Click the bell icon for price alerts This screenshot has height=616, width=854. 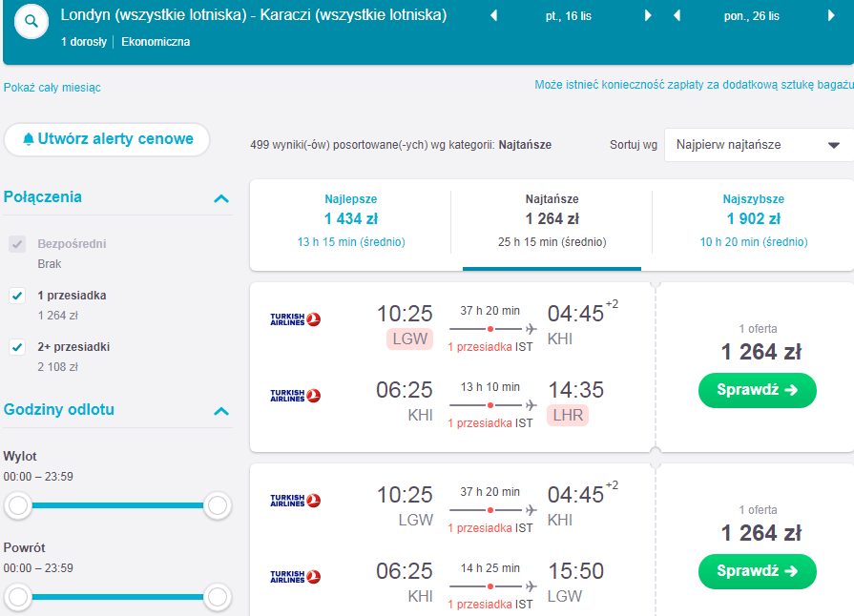(29, 139)
